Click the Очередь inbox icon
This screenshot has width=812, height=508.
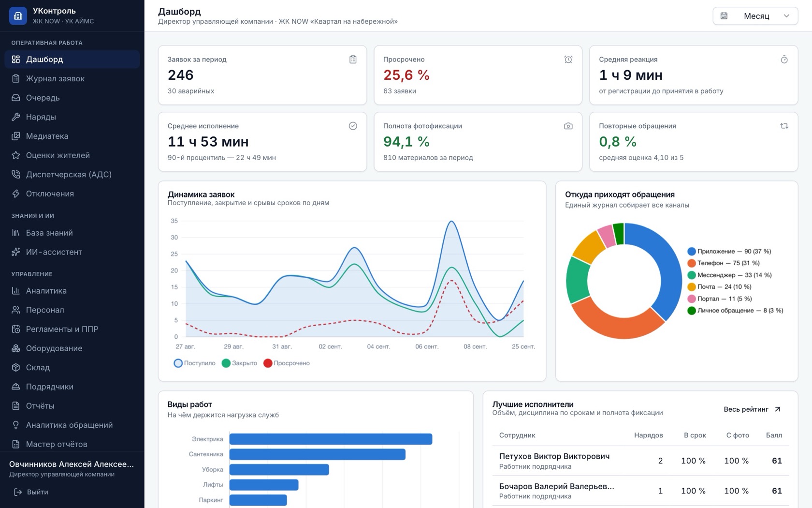pos(16,98)
